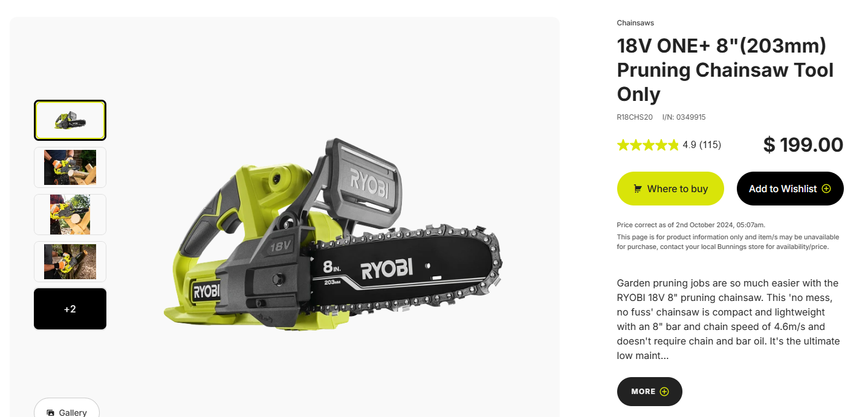Image resolution: width=868 pixels, height=417 pixels.
Task: Select the third thumbnail with orange-gloved user
Action: point(70,215)
